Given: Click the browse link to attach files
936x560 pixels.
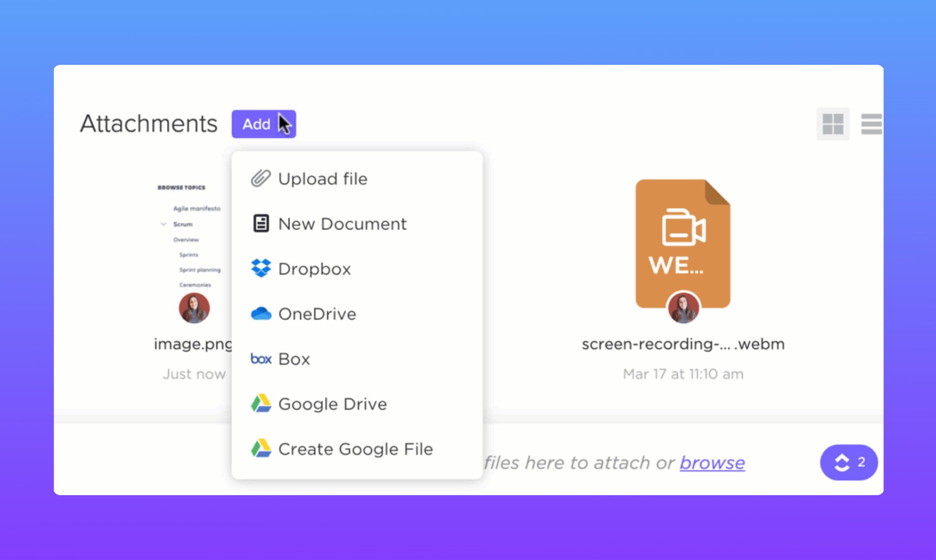Looking at the screenshot, I should click(x=712, y=462).
